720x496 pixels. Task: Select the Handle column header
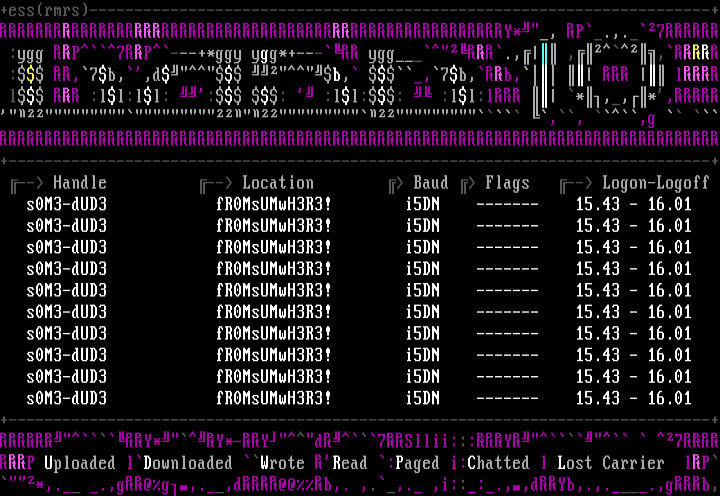[79, 183]
